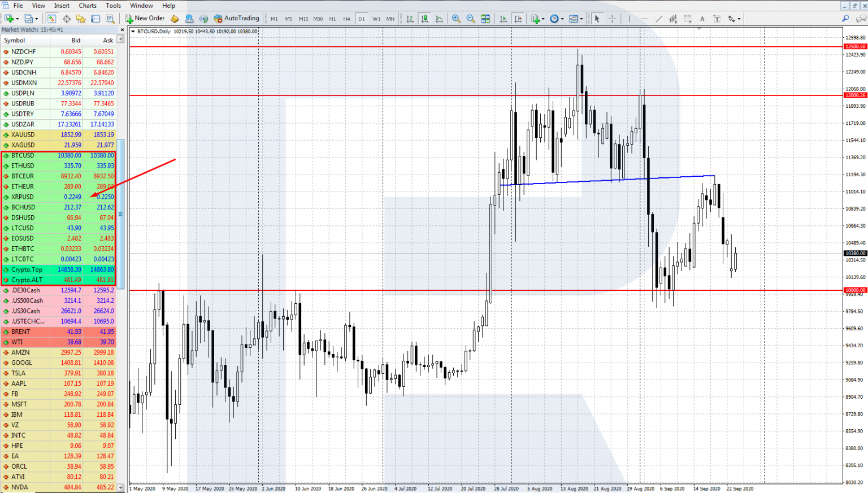Toggle the Chart Shift button
The image size is (868, 493).
(x=518, y=19)
